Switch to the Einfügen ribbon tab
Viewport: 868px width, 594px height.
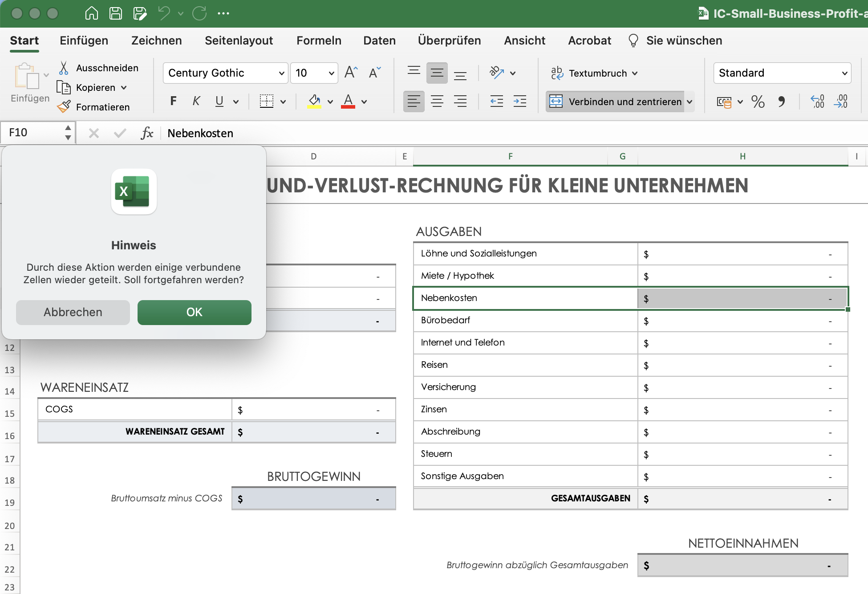click(x=84, y=41)
